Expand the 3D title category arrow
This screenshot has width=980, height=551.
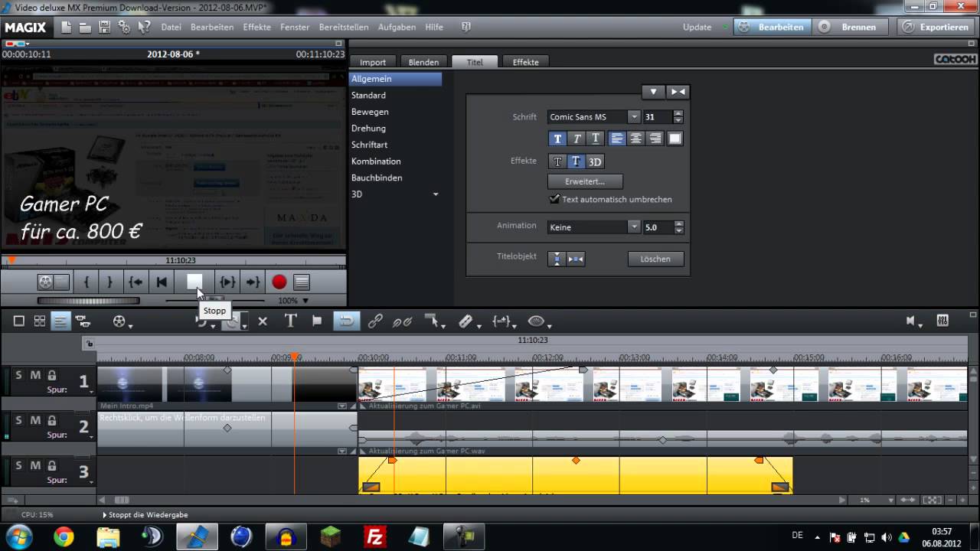(436, 194)
